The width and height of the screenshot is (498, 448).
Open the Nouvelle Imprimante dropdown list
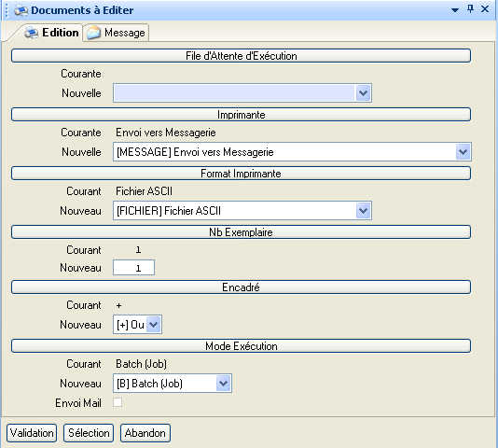pyautogui.click(x=463, y=152)
